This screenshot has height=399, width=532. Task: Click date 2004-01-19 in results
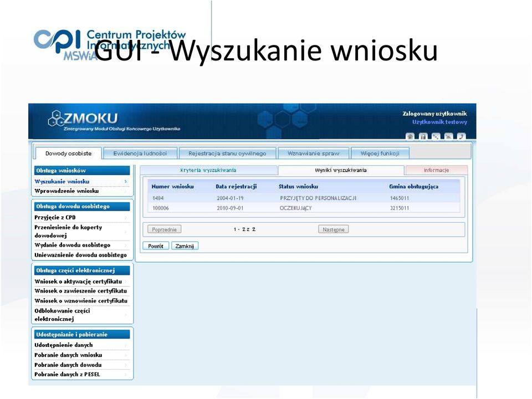[230, 198]
